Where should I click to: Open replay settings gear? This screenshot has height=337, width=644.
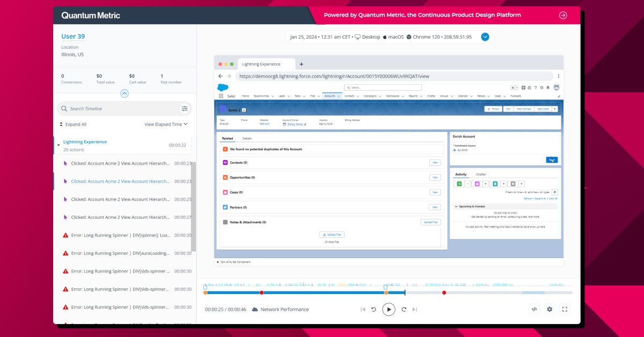(x=550, y=309)
